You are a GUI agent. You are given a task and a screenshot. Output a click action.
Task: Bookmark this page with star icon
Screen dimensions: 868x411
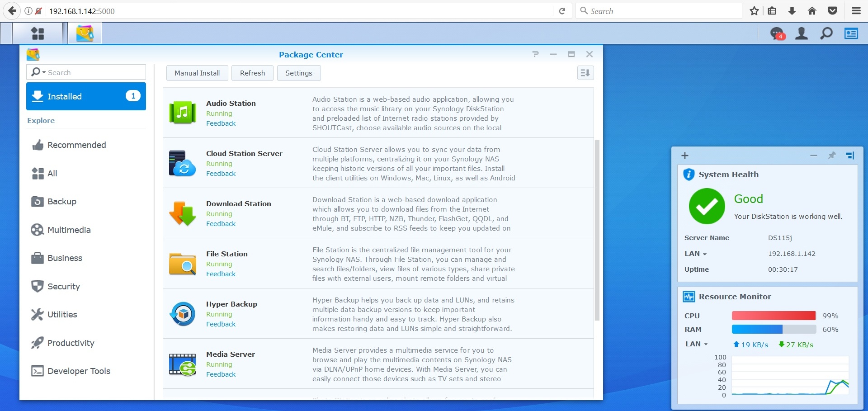click(x=754, y=11)
